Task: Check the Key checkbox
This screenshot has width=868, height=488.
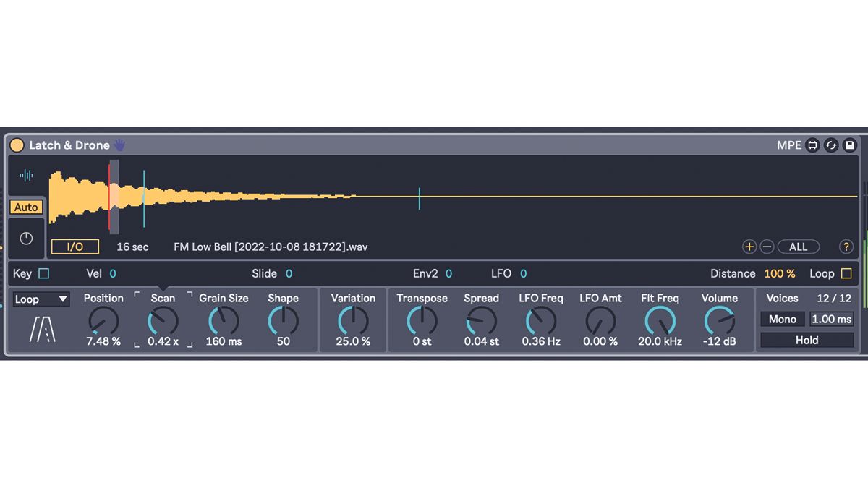Action: point(42,273)
